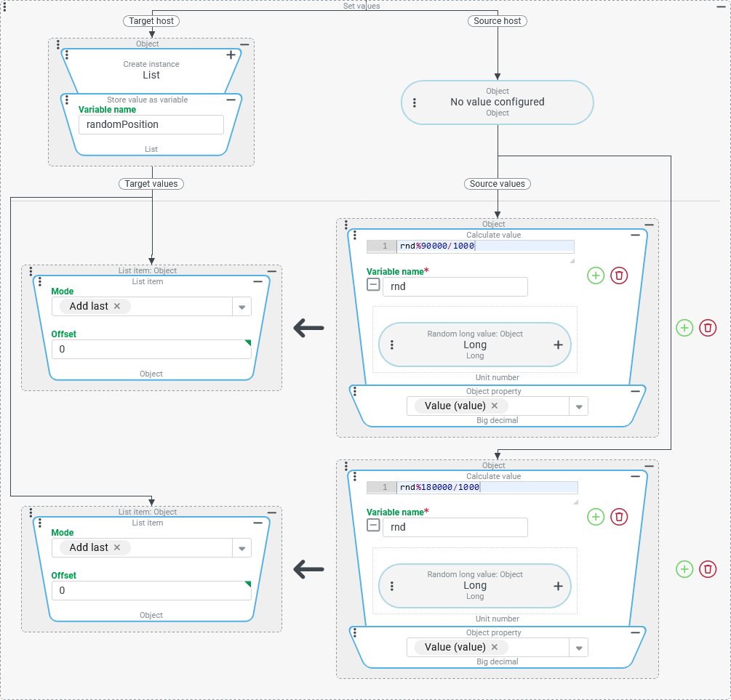Click the Target host label
Screen dimensions: 731x700
click(151, 21)
